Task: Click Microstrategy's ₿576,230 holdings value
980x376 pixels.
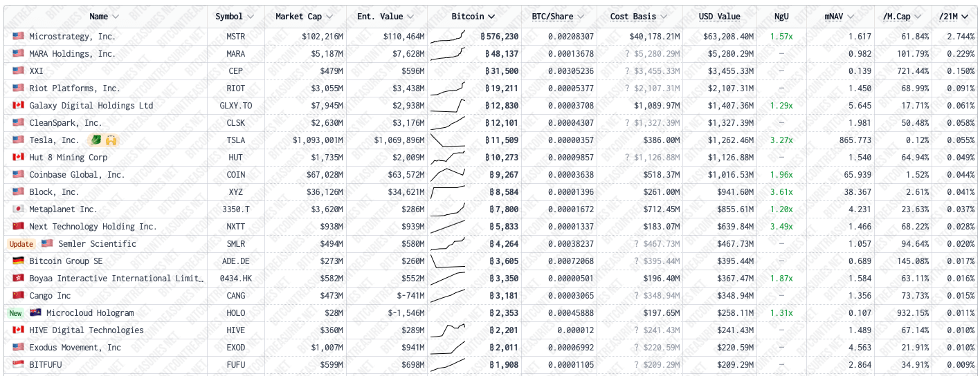Action: [x=499, y=37]
